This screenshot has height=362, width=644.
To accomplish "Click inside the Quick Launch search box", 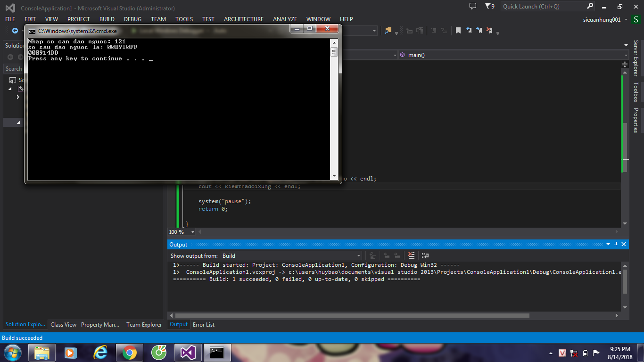I will coord(543,7).
